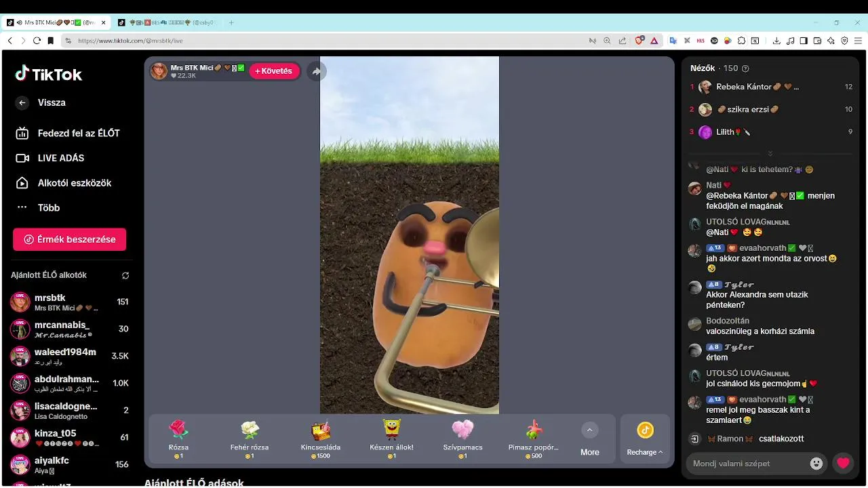868x488 pixels.
Task: Open the Extensions puzzle icon
Action: point(741,41)
